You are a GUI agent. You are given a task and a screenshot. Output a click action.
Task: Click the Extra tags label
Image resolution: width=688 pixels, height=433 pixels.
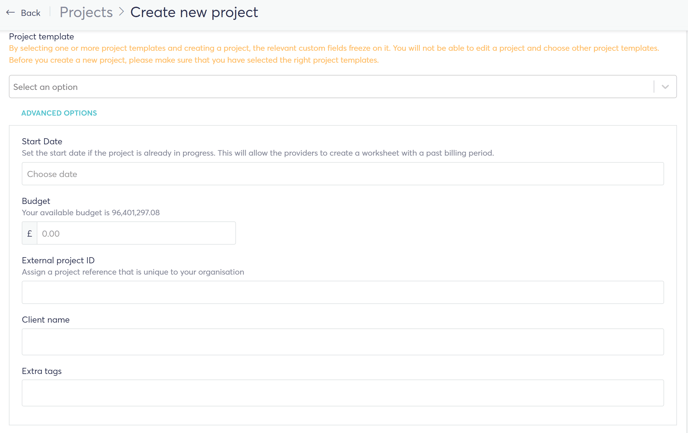(x=42, y=371)
